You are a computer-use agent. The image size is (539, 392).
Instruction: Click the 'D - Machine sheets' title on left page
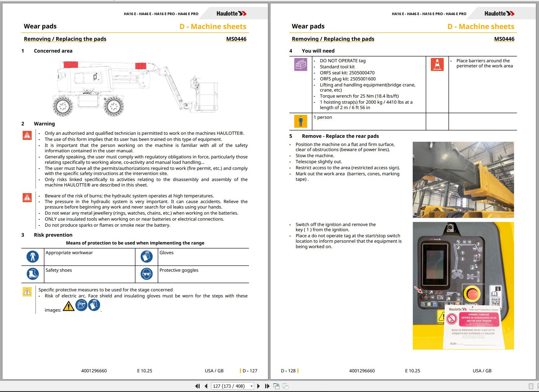tap(213, 27)
